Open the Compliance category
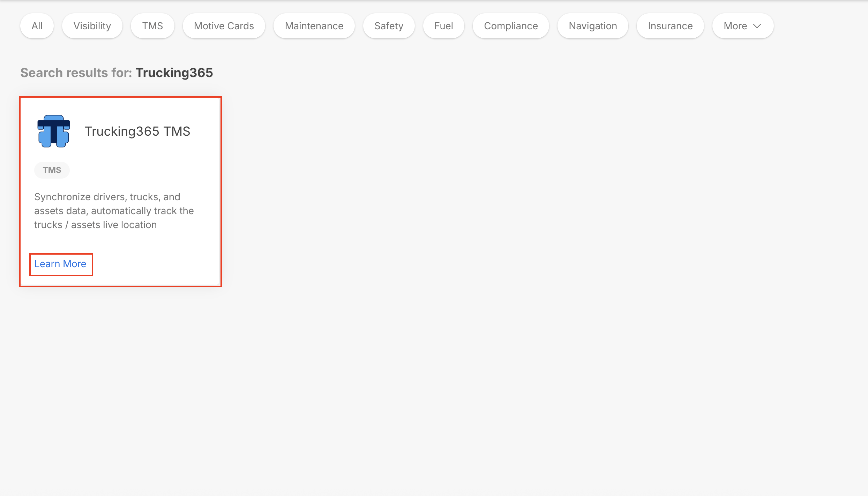This screenshot has height=496, width=868. (x=511, y=26)
